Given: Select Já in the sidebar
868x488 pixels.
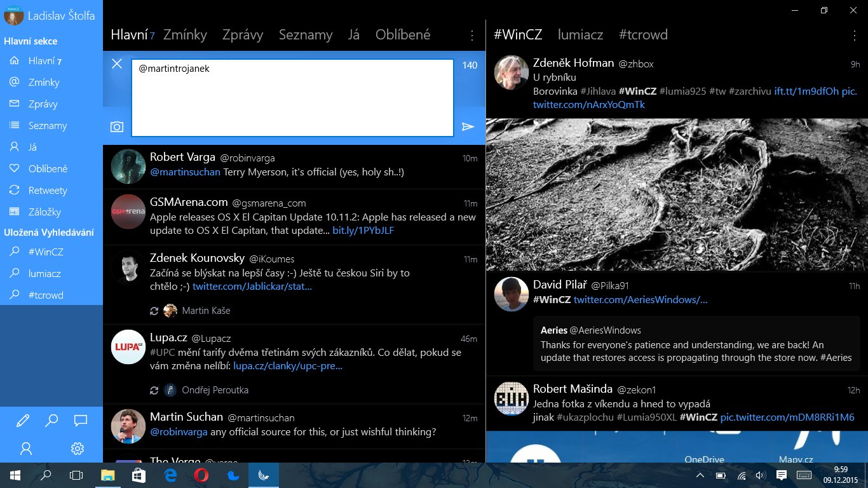Looking at the screenshot, I should click(x=51, y=147).
